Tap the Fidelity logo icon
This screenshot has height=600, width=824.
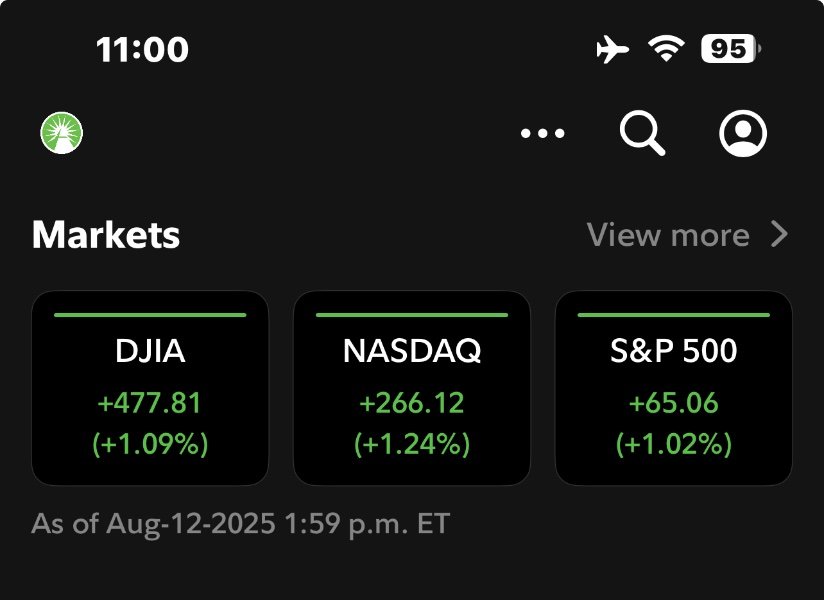[61, 133]
